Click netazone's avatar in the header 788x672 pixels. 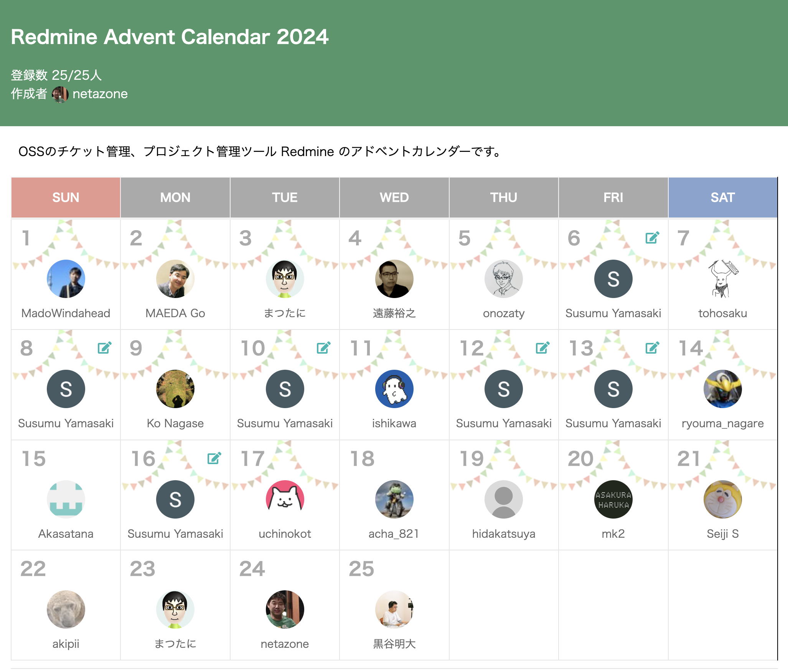(x=60, y=94)
